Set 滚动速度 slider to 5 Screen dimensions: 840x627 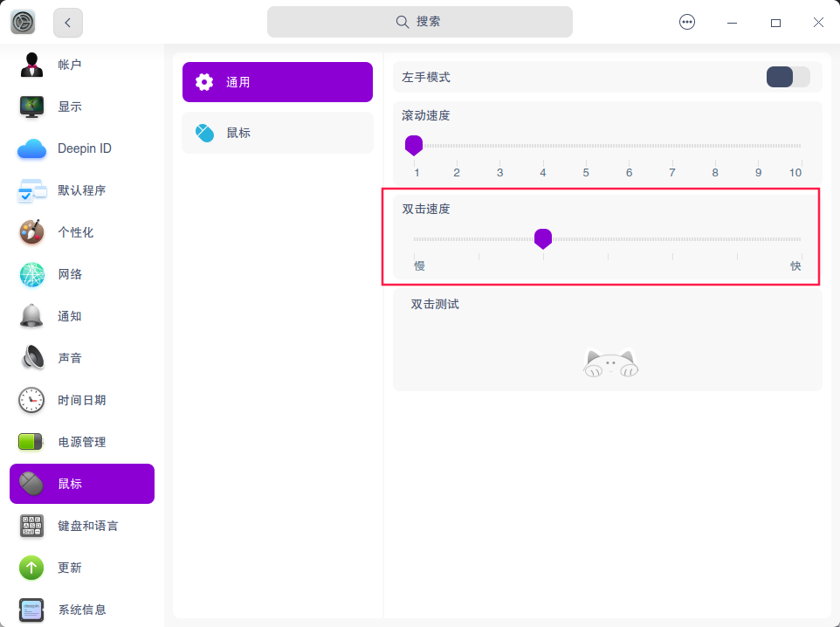(586, 146)
